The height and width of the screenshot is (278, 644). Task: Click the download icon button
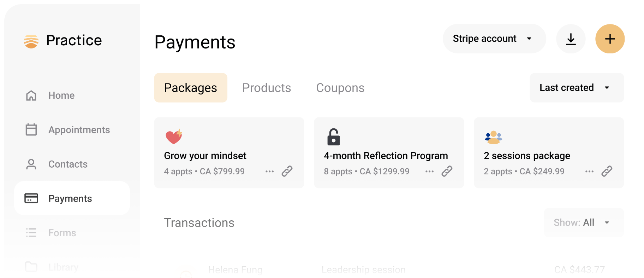click(571, 39)
